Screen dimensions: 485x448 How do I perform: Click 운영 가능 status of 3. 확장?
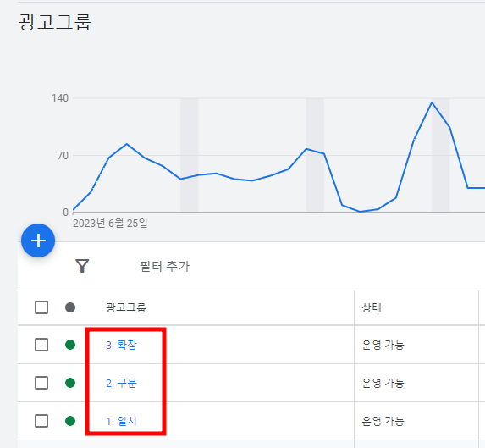pos(383,345)
